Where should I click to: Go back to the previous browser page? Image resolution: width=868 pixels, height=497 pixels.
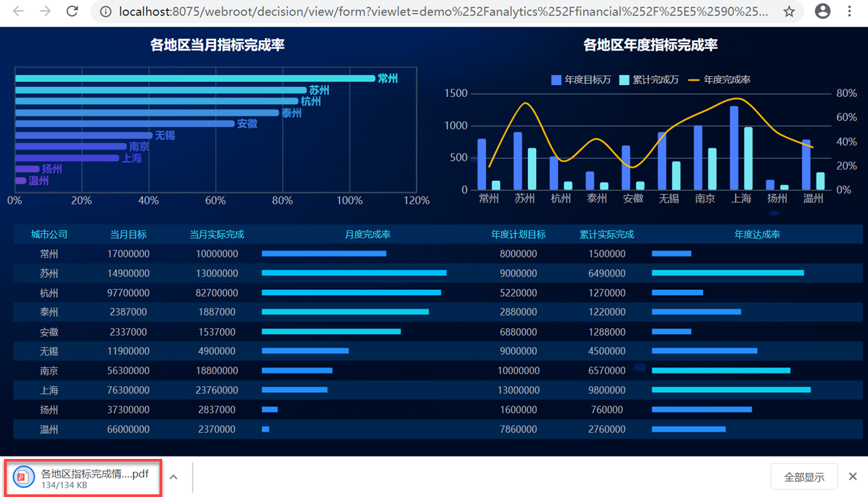tap(18, 11)
